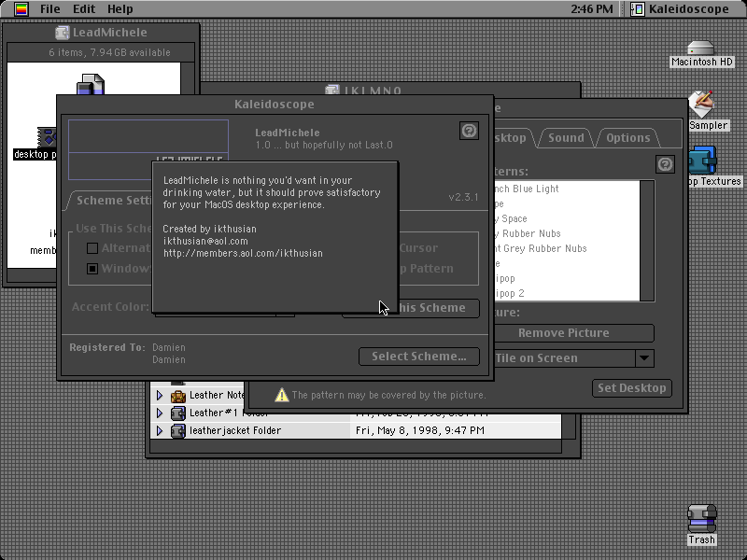Click the LeadMichele window vertical scrollbar
747x560 pixels.
point(188,78)
